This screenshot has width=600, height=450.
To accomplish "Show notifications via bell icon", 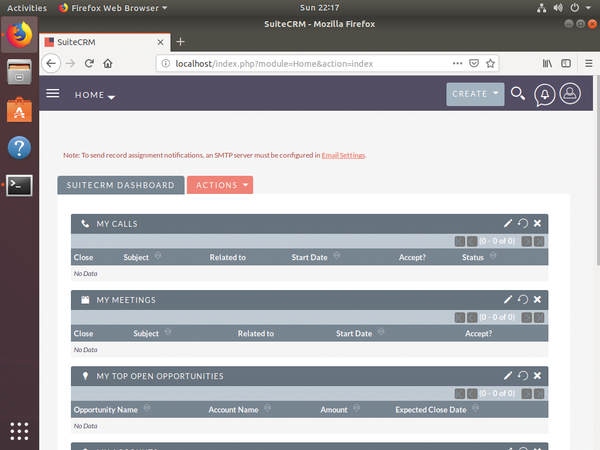I will (545, 95).
